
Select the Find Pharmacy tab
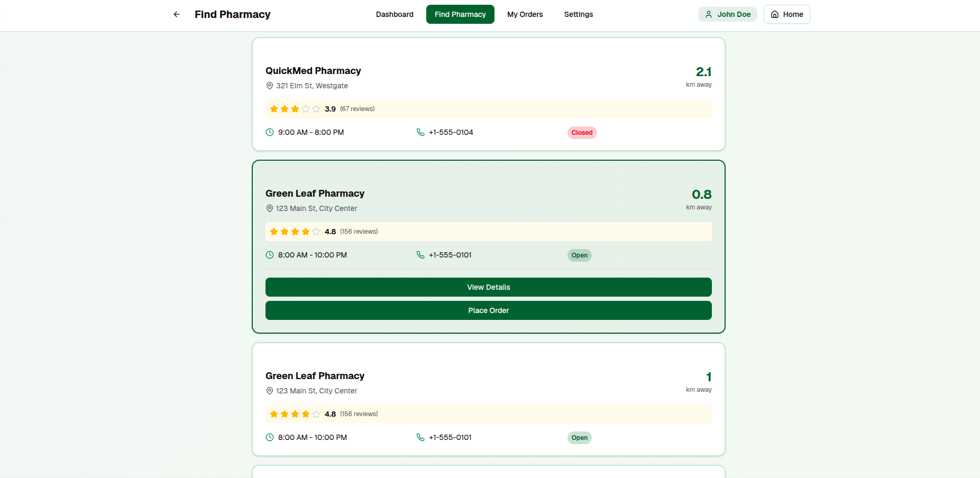click(460, 14)
